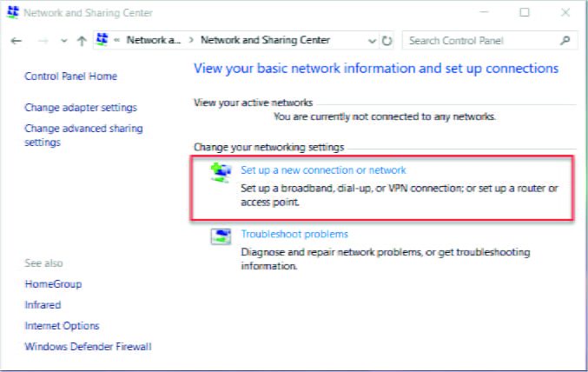
Task: Click the Troubleshoot problems icon
Action: pos(221,236)
